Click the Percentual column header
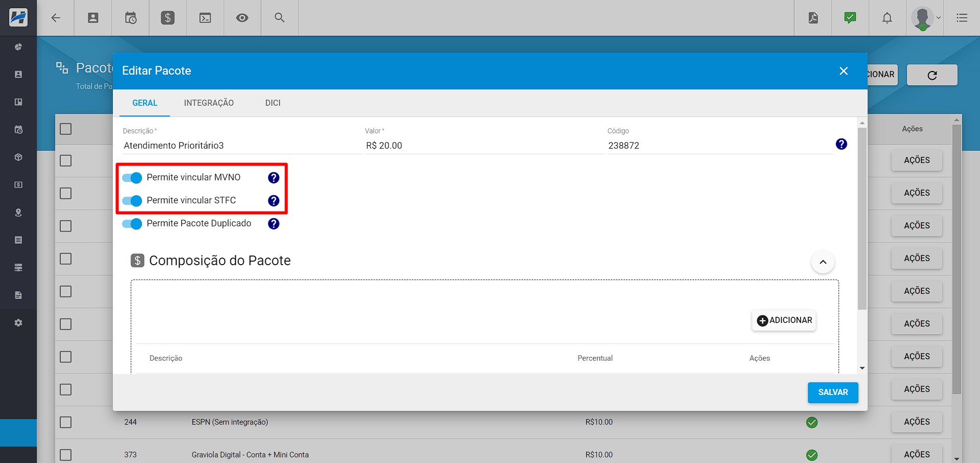Viewport: 980px width, 463px height. click(x=595, y=358)
